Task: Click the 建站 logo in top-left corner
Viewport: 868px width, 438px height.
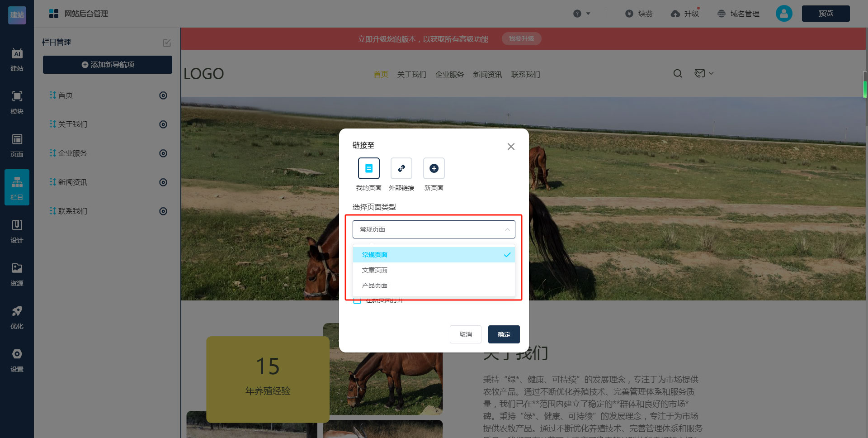Action: point(17,15)
